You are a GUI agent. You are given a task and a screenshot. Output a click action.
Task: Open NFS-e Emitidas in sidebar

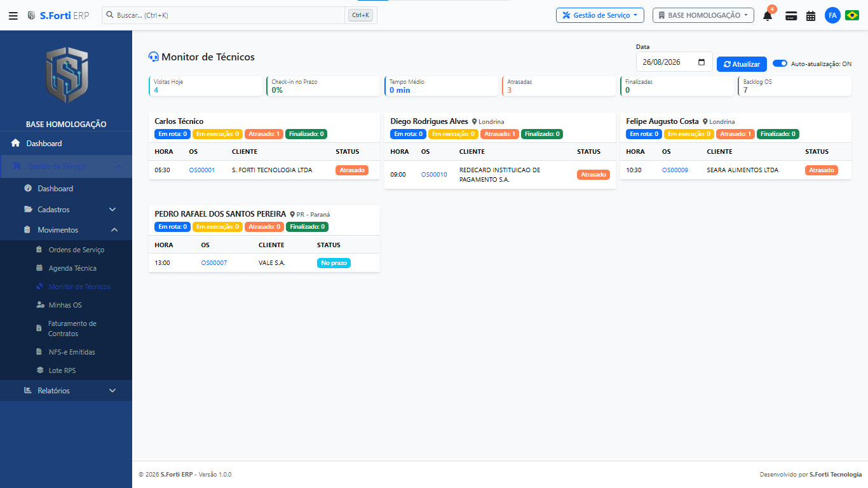pos(66,351)
